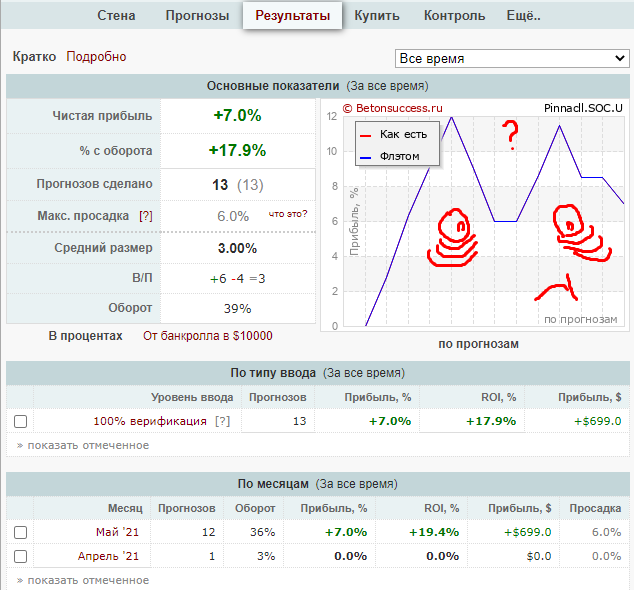
Task: Click the [?] help next to Макс. просадка
Action: coord(146,216)
